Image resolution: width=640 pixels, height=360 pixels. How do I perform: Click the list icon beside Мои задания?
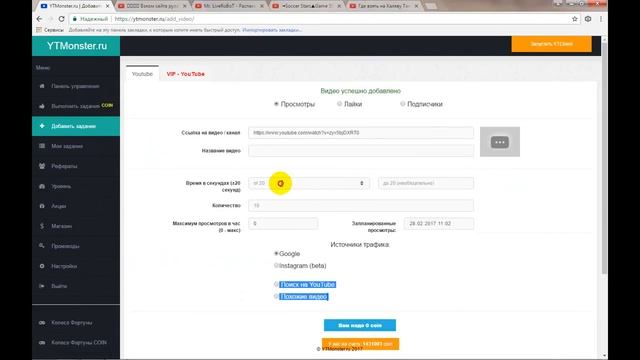coord(42,146)
